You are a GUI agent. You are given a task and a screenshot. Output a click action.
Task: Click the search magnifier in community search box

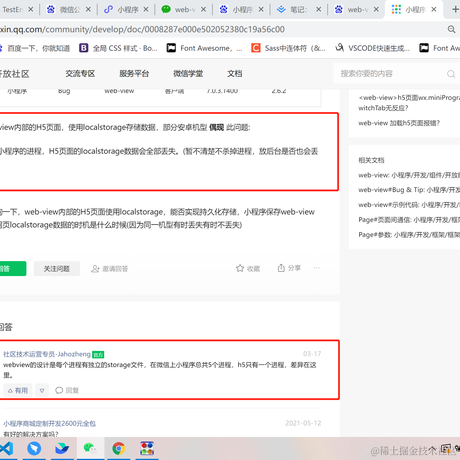tap(451, 74)
